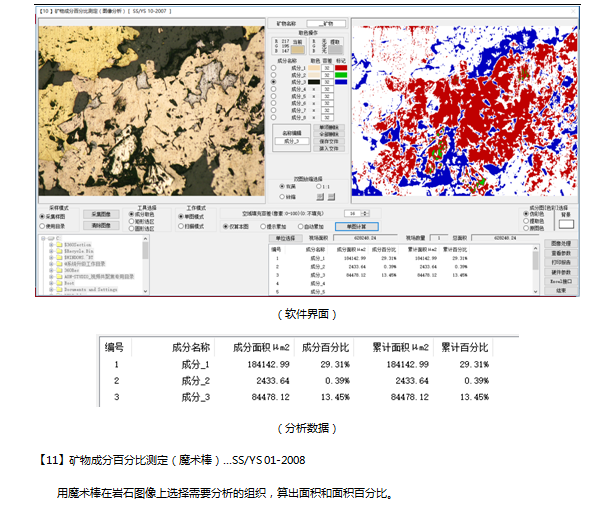614x509 pixels.
Task: Click the green marker swatch for 成分_2
Action: tap(336, 74)
